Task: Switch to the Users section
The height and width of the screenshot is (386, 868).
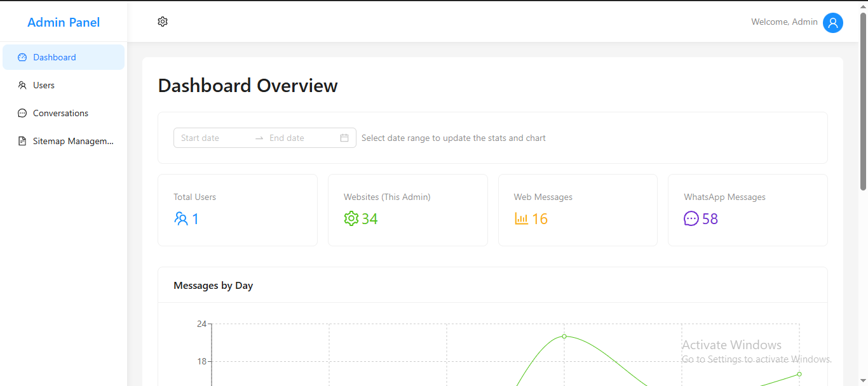Action: (x=43, y=84)
